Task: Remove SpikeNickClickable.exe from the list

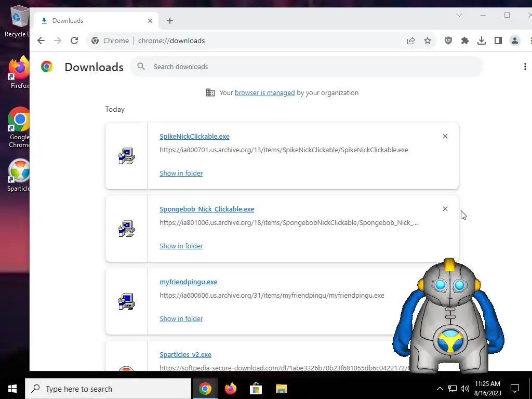Action: tap(445, 136)
